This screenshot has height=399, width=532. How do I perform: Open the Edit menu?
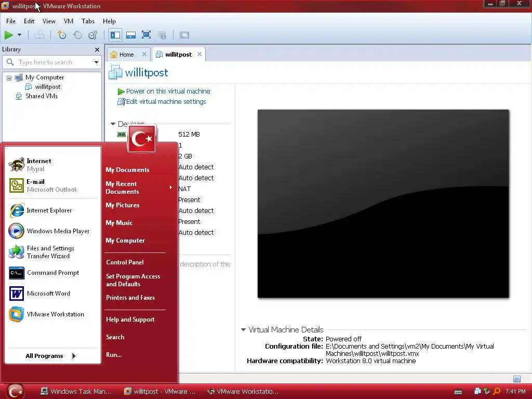[29, 21]
